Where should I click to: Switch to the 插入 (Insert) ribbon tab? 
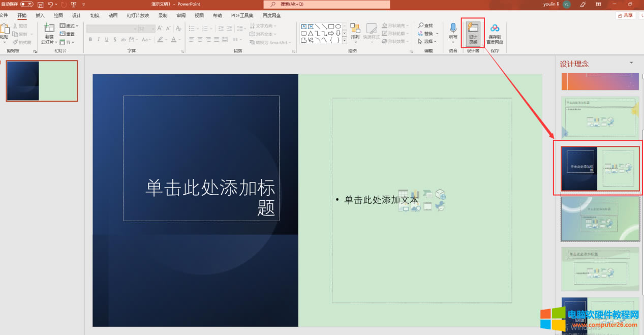40,15
